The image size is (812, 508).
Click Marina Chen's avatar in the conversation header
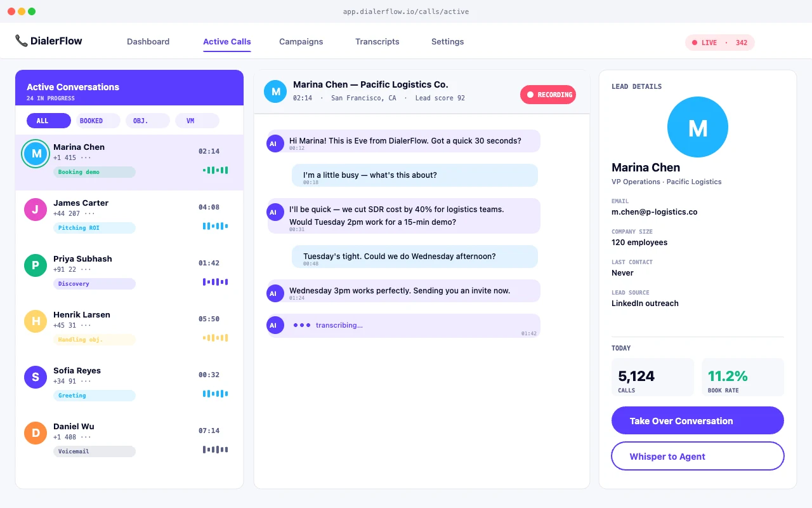point(275,91)
